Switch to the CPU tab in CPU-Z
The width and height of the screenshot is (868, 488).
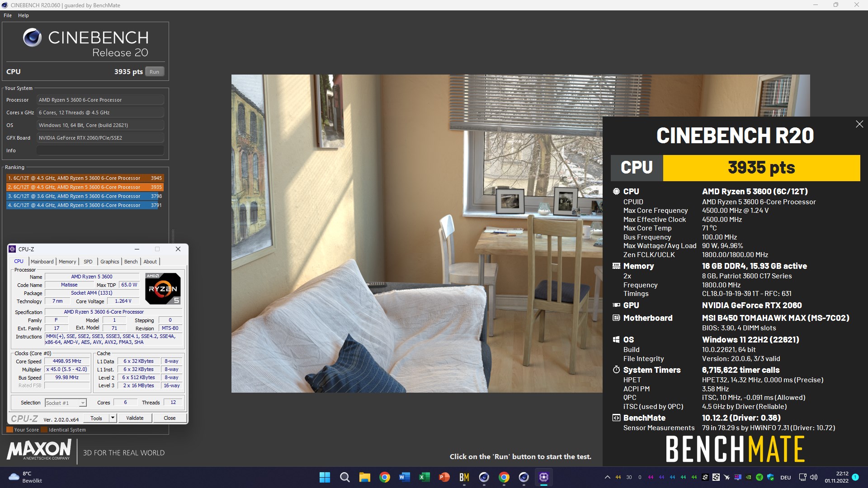pyautogui.click(x=19, y=261)
